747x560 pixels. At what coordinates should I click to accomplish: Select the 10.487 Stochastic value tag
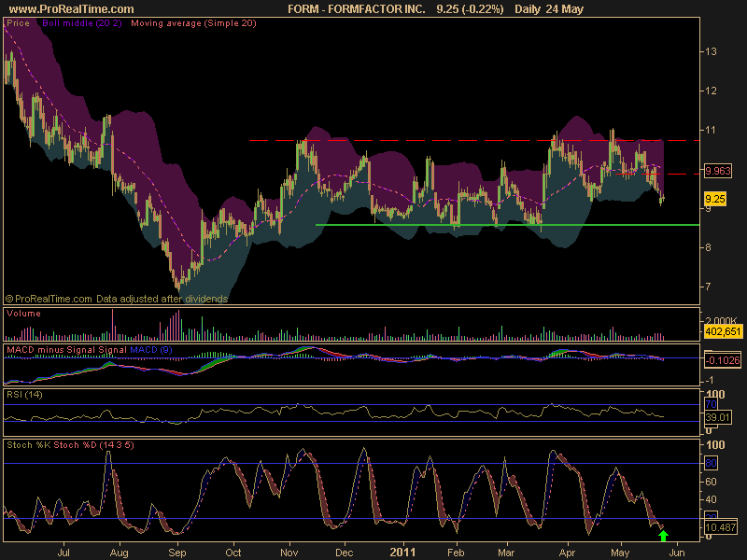pos(720,527)
